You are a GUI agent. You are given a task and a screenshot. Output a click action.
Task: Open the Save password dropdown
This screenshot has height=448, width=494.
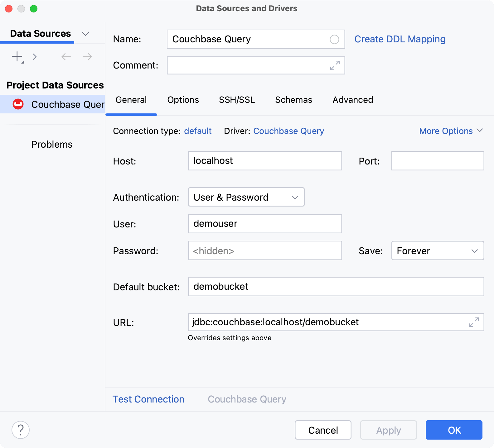point(437,251)
